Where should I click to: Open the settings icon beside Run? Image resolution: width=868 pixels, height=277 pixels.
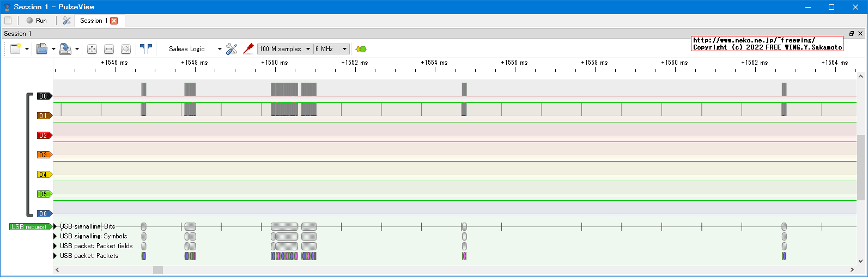pos(66,21)
